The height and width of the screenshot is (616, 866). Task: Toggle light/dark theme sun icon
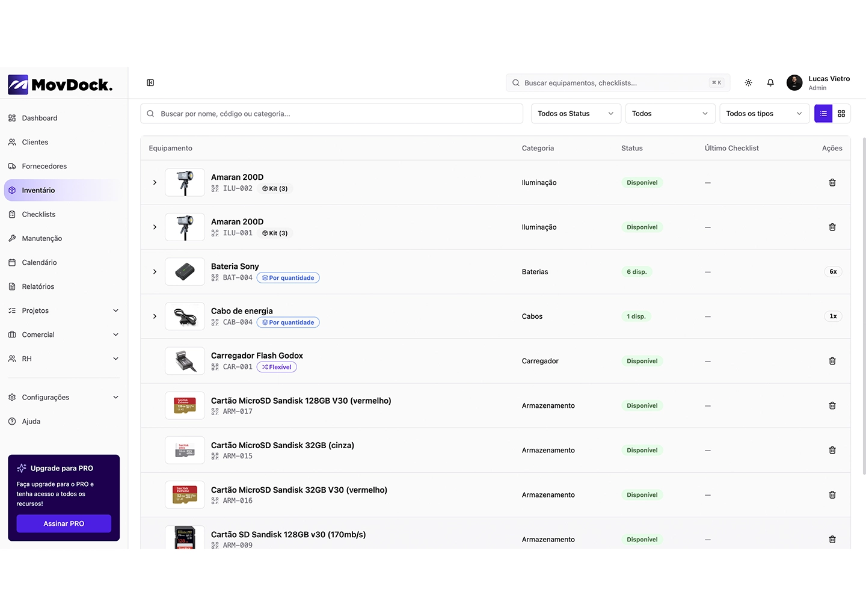point(748,83)
